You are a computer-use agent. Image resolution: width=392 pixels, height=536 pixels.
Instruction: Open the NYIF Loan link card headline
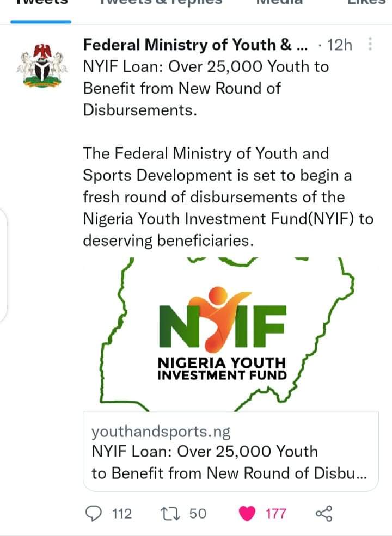(x=229, y=463)
